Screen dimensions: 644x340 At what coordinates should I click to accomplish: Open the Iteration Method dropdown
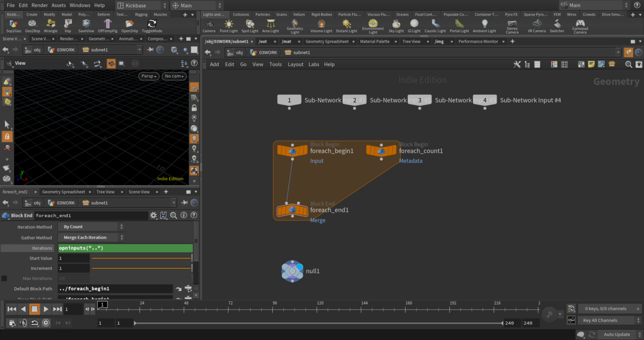[x=91, y=227]
